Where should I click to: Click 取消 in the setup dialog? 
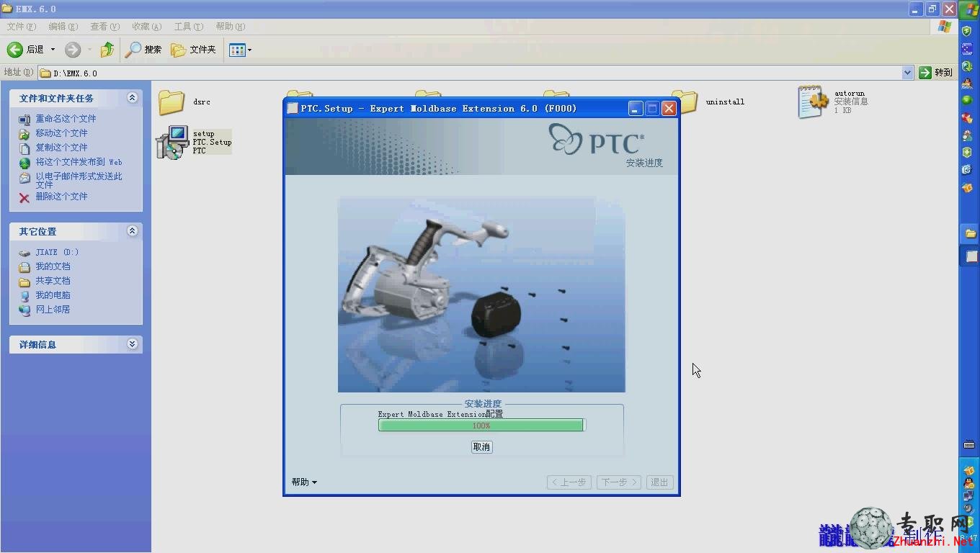coord(481,447)
